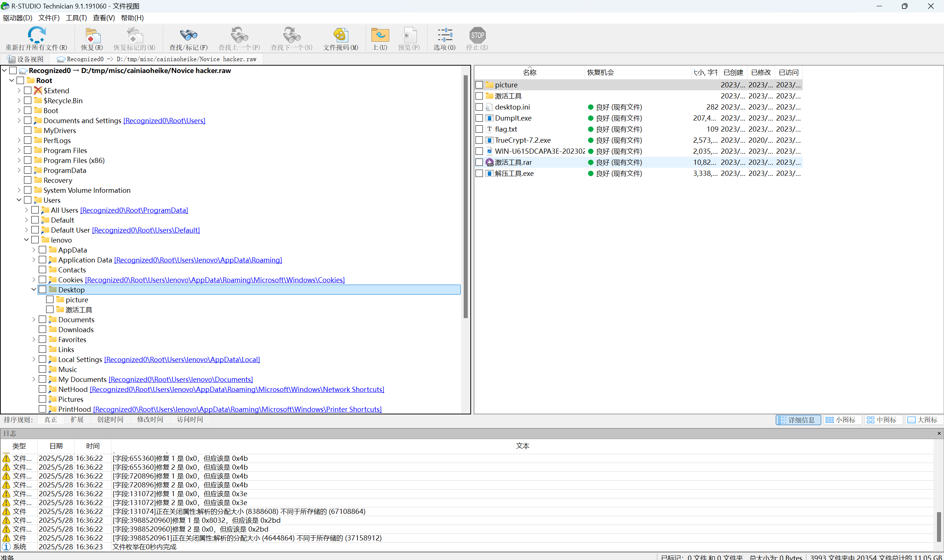Click the crossed-out $Extend folder icon
944x560 pixels.
click(38, 91)
